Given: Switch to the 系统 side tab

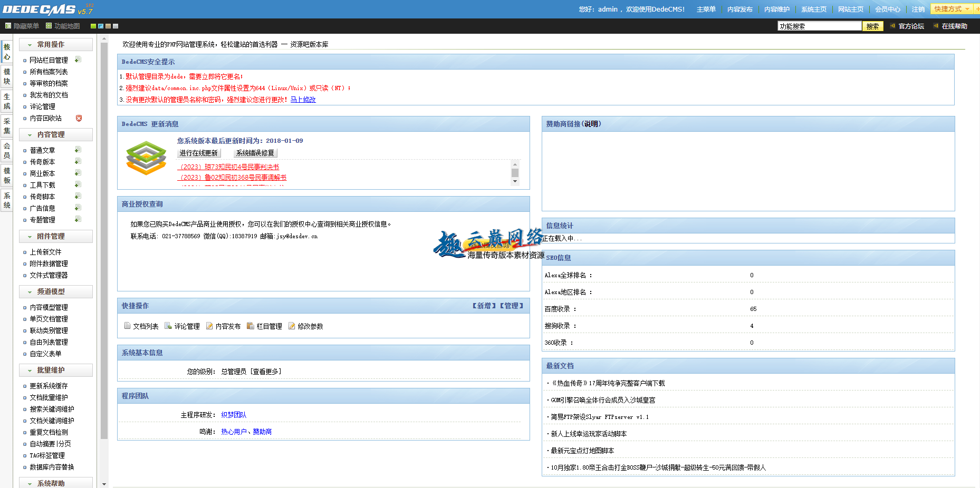Looking at the screenshot, I should point(7,200).
